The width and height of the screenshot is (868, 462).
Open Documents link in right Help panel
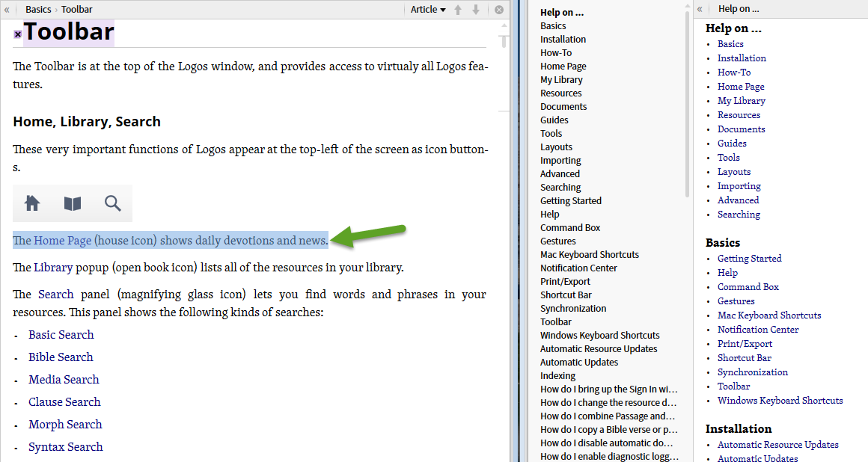(742, 129)
